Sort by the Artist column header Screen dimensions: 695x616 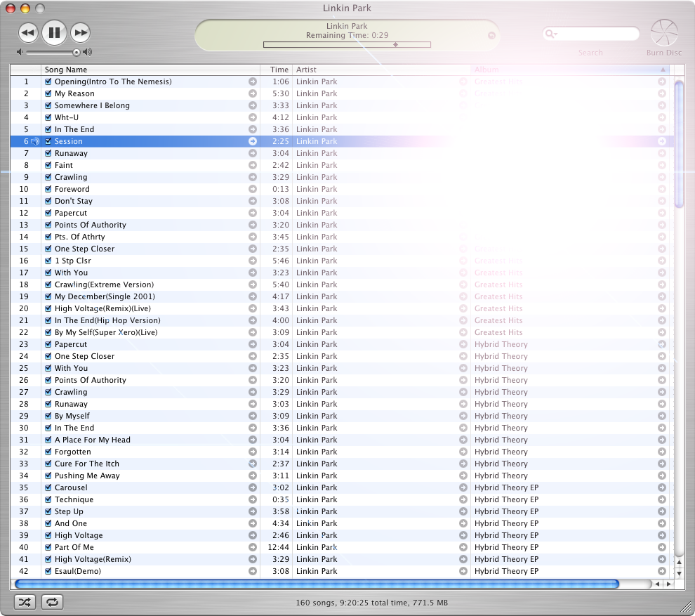[381, 70]
